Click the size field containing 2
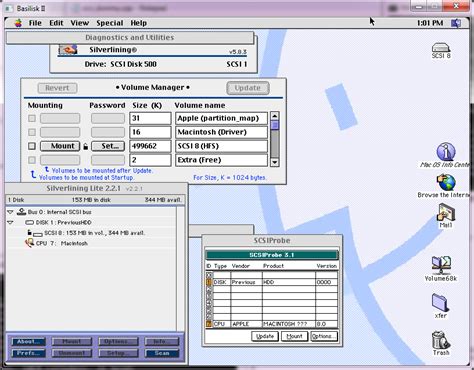The width and height of the screenshot is (474, 370). (150, 160)
